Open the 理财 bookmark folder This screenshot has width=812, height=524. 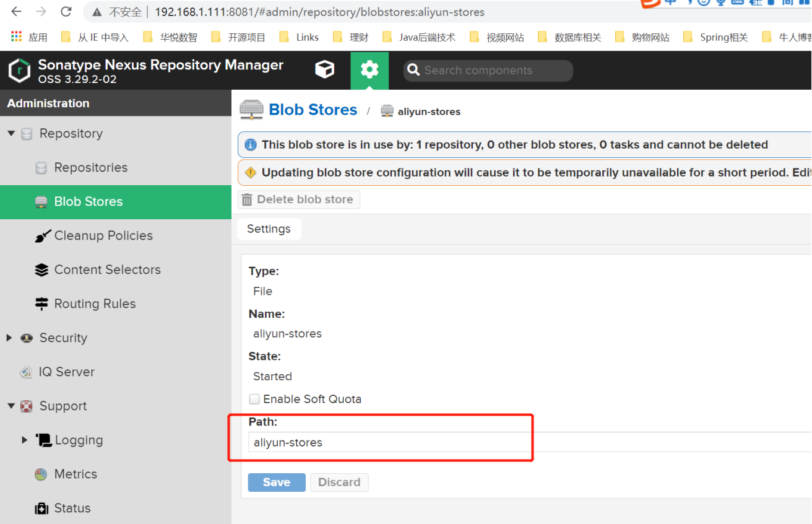[x=351, y=37]
